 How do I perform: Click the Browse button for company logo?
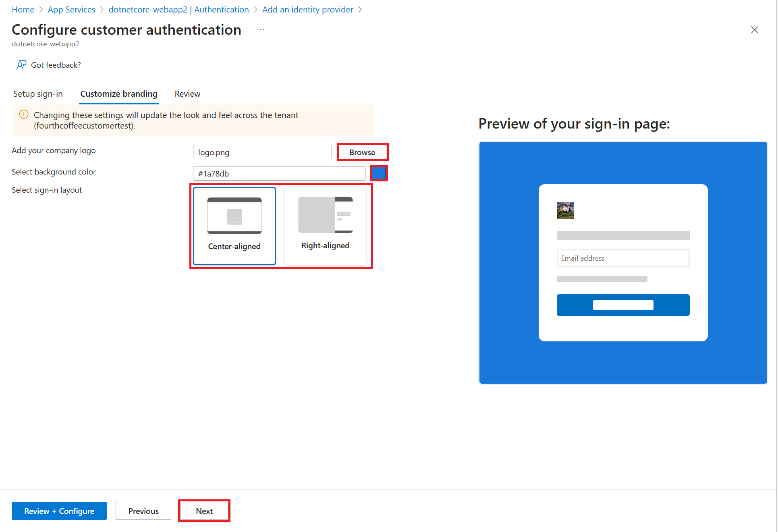click(362, 152)
